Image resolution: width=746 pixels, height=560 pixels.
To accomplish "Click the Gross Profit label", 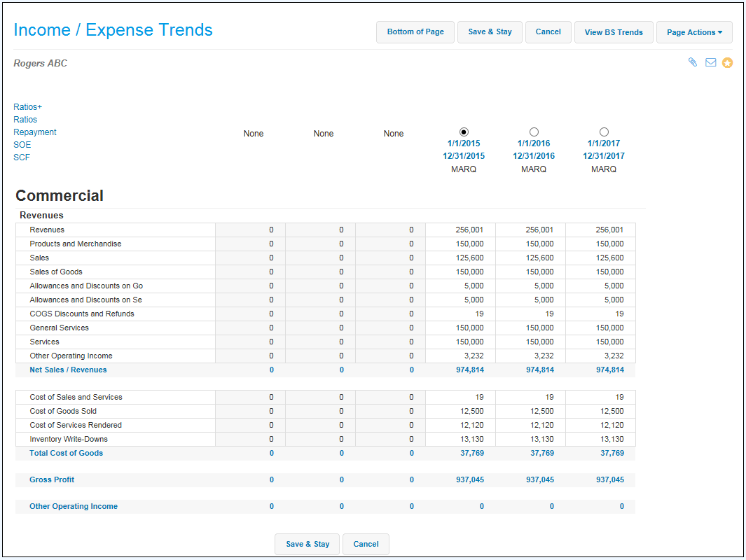I will (x=52, y=479).
